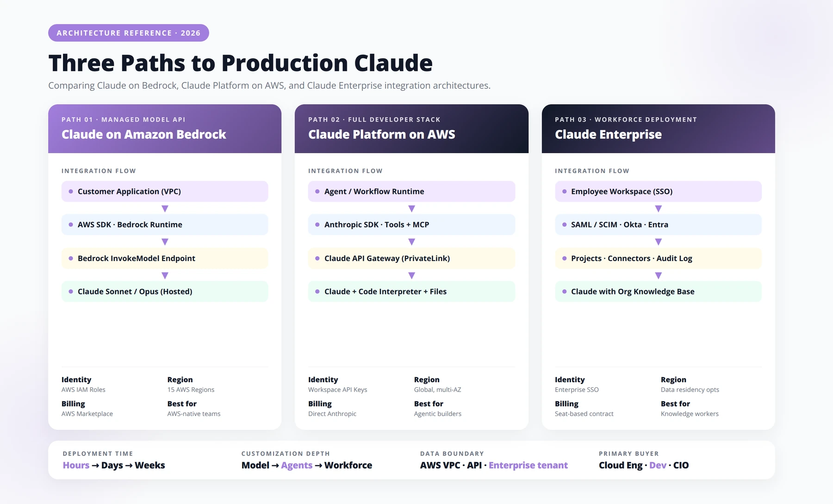
Task: Click the Seat-based contract billing value
Action: pyautogui.click(x=584, y=414)
